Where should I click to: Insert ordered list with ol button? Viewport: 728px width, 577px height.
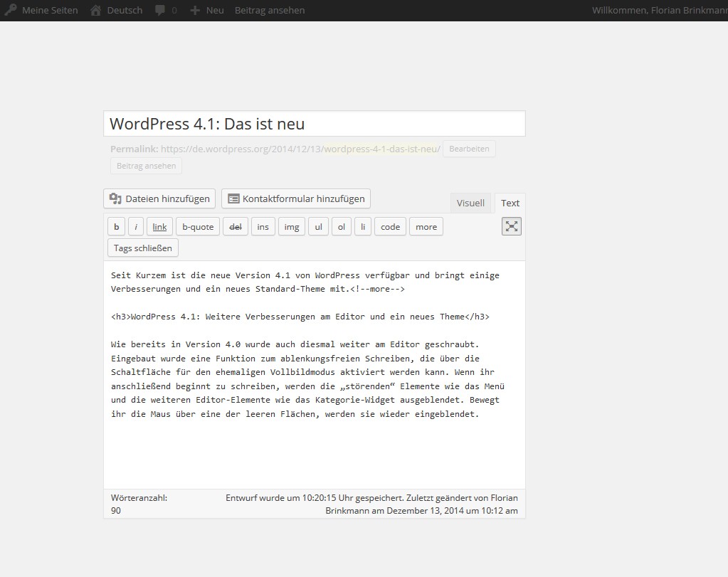[x=342, y=226]
